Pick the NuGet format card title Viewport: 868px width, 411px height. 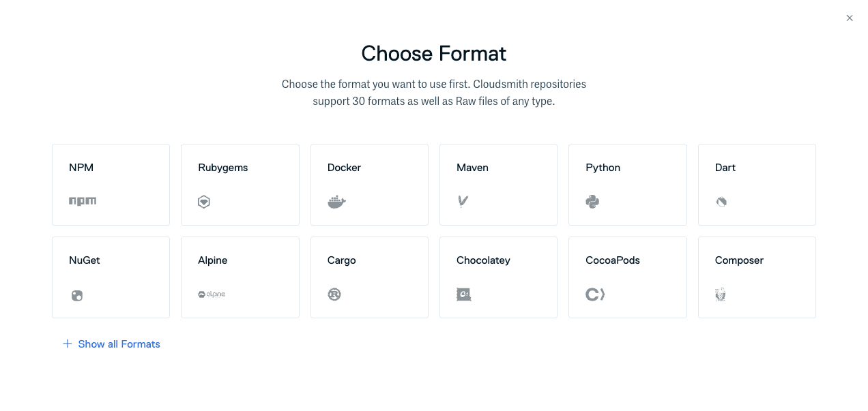pos(85,260)
